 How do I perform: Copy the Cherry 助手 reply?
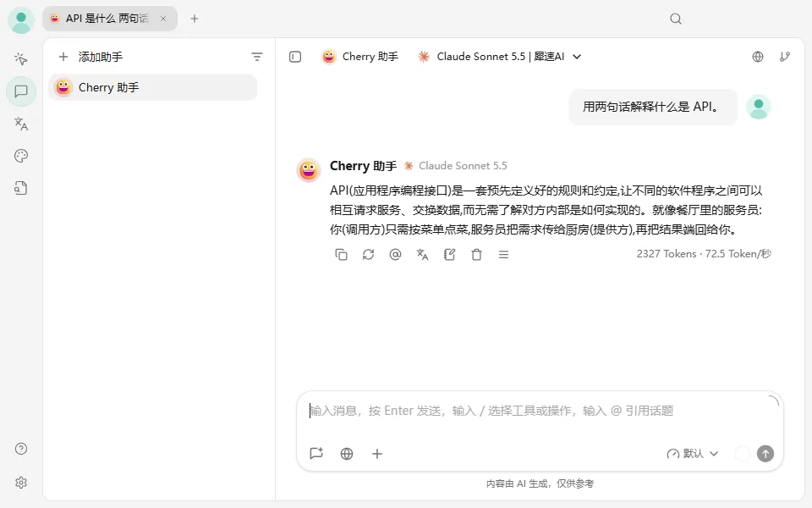(x=341, y=255)
